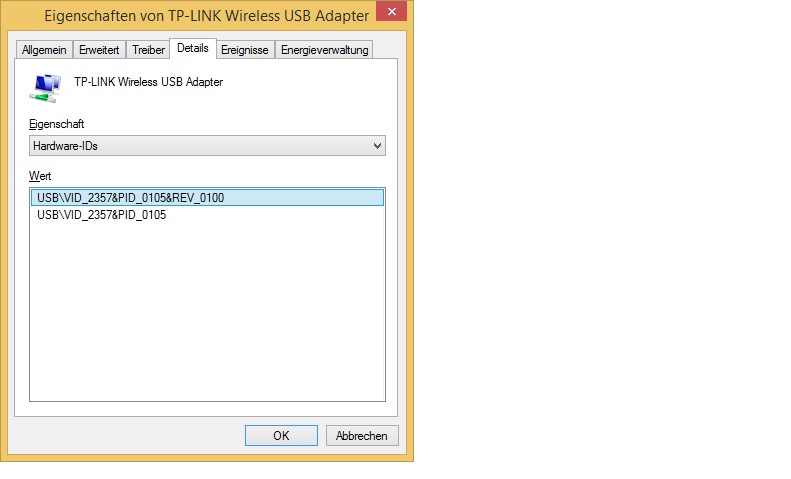Expand the Eigenschaft Hardware-IDs dropdown

click(207, 146)
